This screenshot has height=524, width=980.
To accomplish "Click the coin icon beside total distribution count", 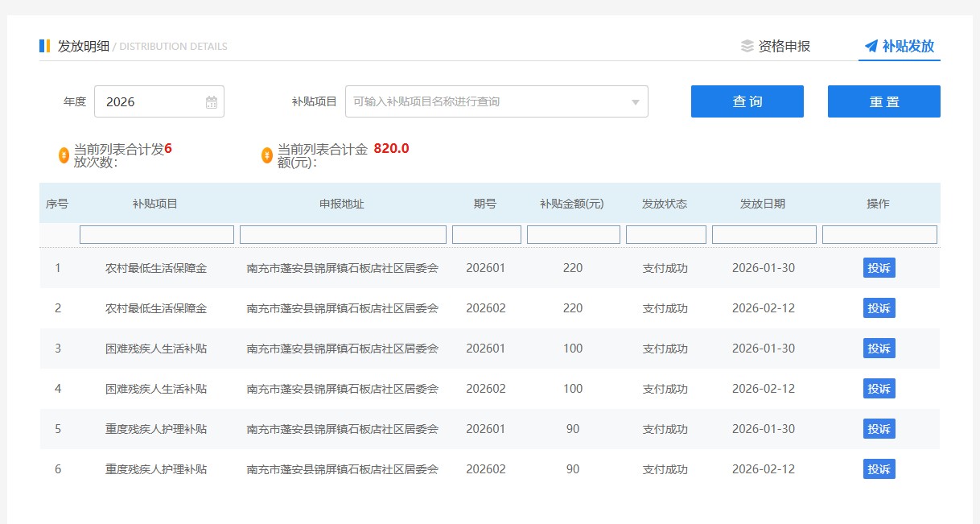I will click(64, 155).
